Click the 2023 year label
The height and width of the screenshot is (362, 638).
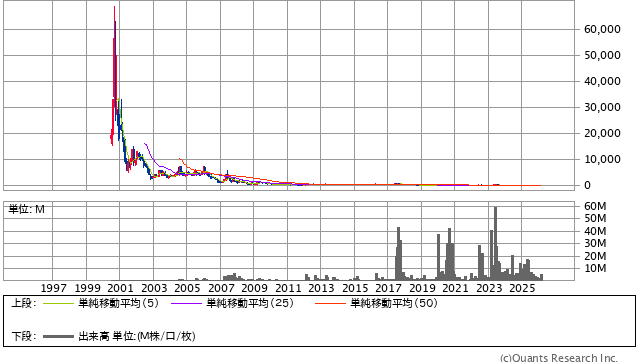489,288
